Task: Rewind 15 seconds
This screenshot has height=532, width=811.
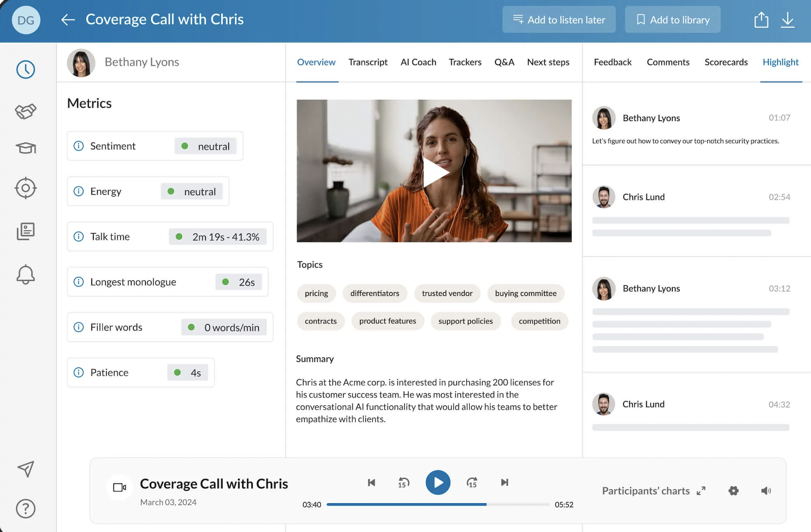Action: pyautogui.click(x=403, y=483)
